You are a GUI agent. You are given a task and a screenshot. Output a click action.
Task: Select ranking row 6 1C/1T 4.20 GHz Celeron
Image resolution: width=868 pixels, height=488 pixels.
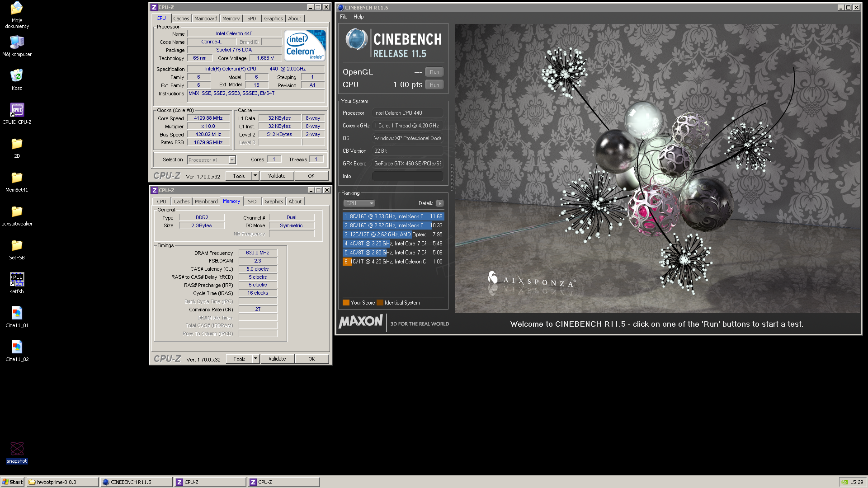(x=393, y=262)
